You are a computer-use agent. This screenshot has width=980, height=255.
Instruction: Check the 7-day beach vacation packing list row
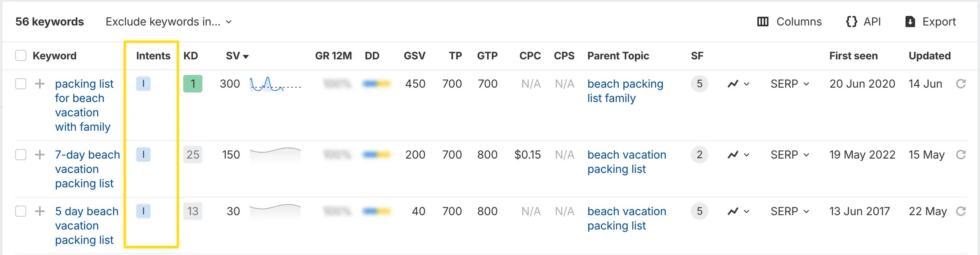[x=21, y=155]
